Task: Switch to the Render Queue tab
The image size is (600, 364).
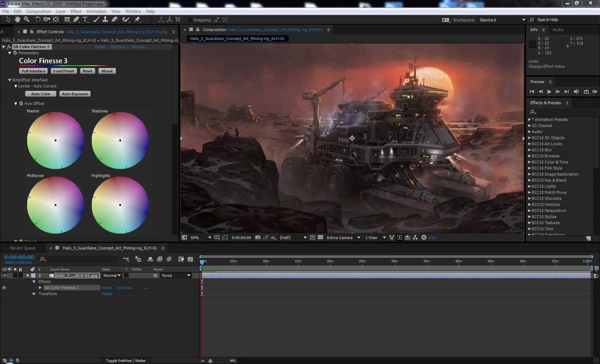Action: 22,248
